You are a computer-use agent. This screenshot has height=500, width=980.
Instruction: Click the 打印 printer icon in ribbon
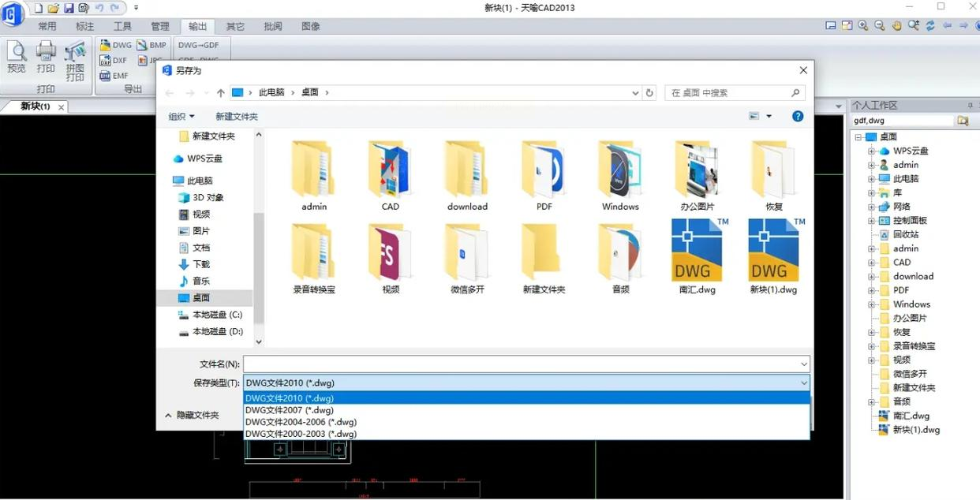click(46, 58)
